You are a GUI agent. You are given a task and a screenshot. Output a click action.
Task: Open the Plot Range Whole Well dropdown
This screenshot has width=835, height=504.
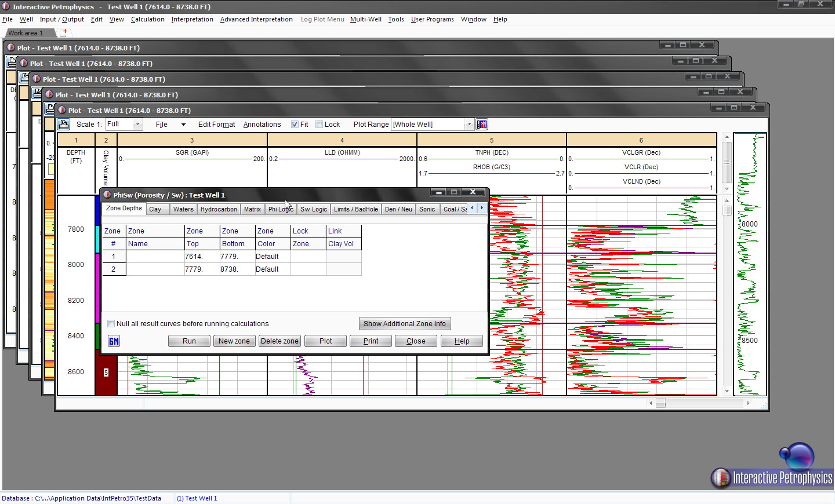[x=469, y=125]
